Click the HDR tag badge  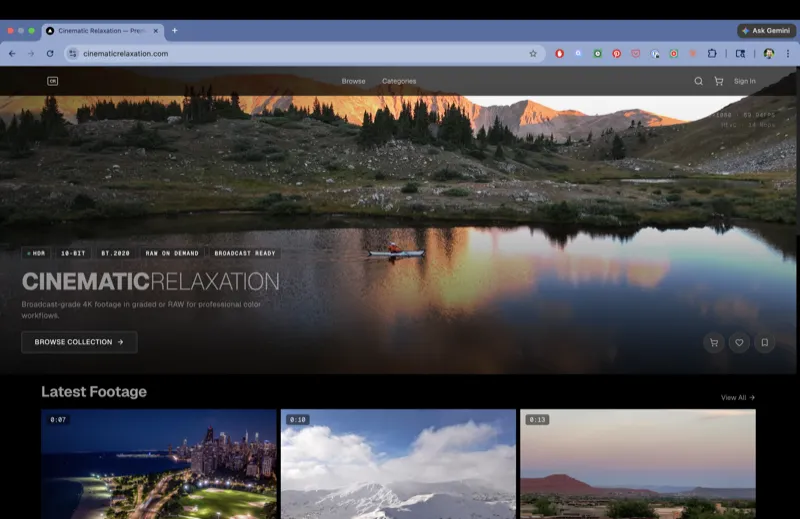tap(36, 253)
